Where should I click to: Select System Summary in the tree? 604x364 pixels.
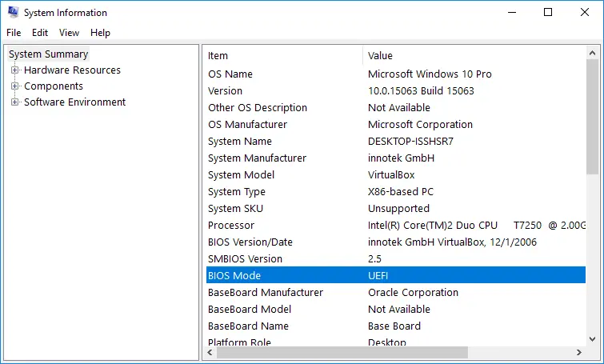48,54
